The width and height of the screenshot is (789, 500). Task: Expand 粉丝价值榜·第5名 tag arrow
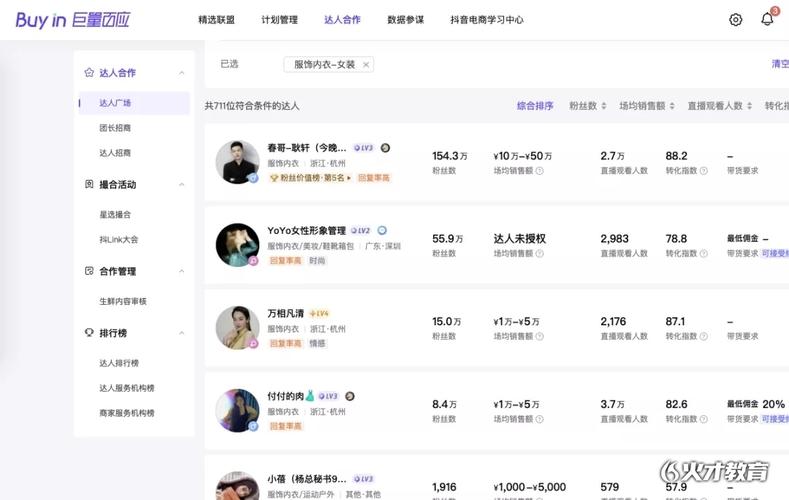tap(349, 178)
